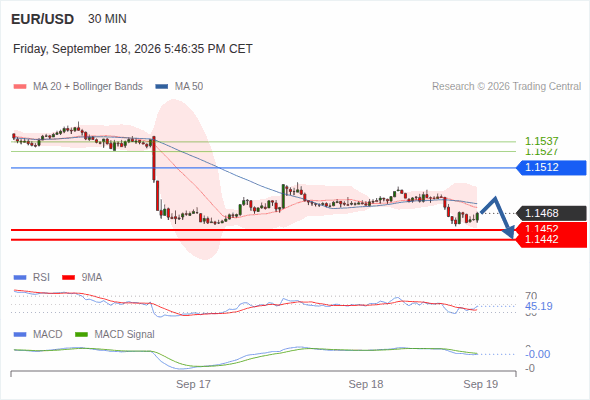Click the 1.1537 resistance level label
The width and height of the screenshot is (590, 400).
point(541,141)
